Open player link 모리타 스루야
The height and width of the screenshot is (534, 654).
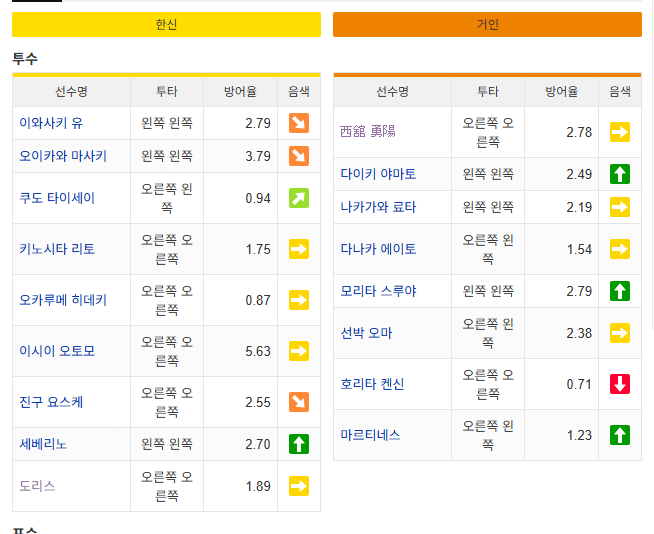point(378,291)
